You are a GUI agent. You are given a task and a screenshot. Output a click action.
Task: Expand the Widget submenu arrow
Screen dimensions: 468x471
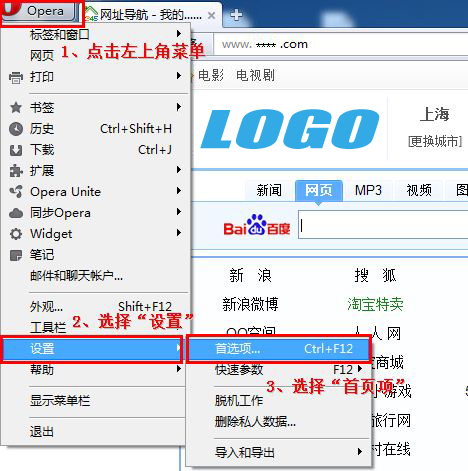tap(179, 233)
